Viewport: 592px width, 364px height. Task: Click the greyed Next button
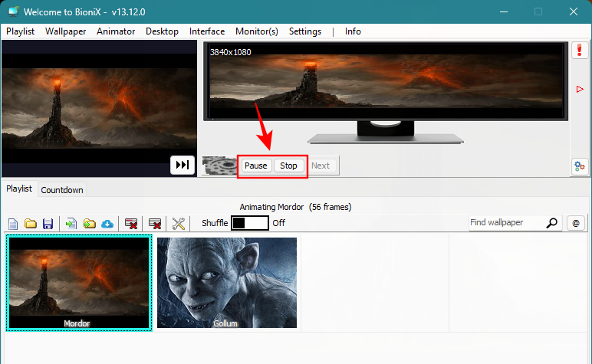coord(321,166)
